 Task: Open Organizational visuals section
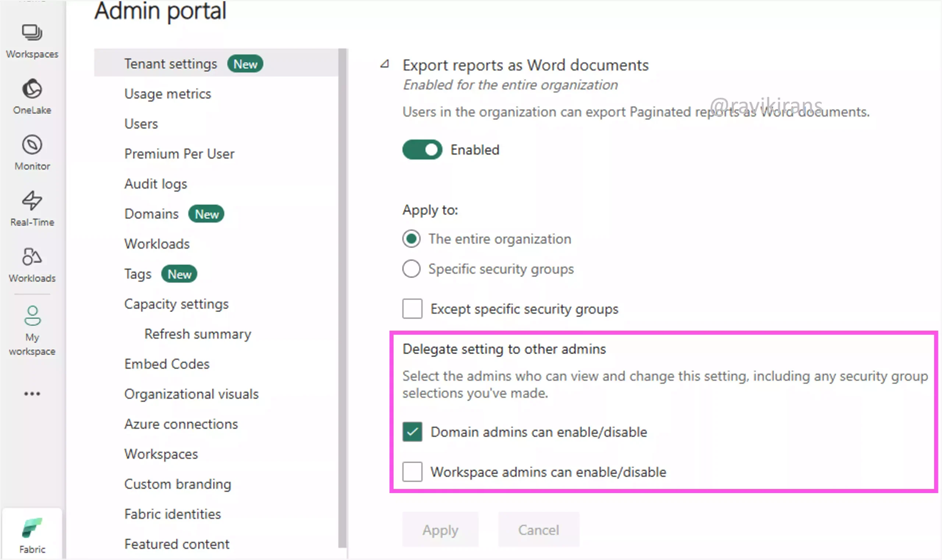click(x=191, y=394)
